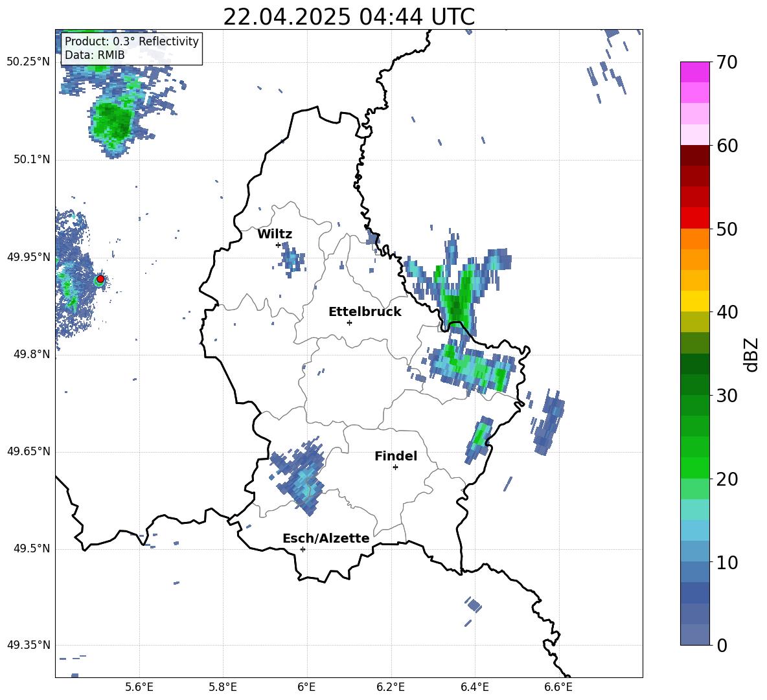Image resolution: width=767 pixels, height=700 pixels.
Task: Click the 6°E longitude label
Action: [x=306, y=687]
